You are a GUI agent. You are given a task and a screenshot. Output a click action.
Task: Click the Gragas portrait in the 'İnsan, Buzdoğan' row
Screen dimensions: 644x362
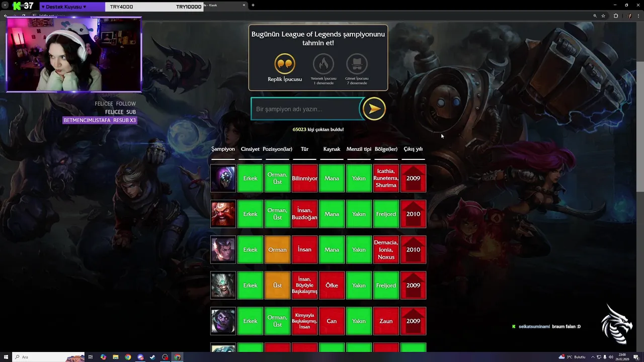223,214
